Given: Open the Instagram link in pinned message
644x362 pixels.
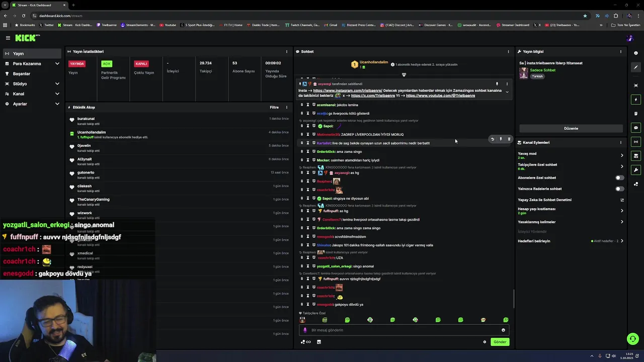Looking at the screenshot, I should coord(348,90).
